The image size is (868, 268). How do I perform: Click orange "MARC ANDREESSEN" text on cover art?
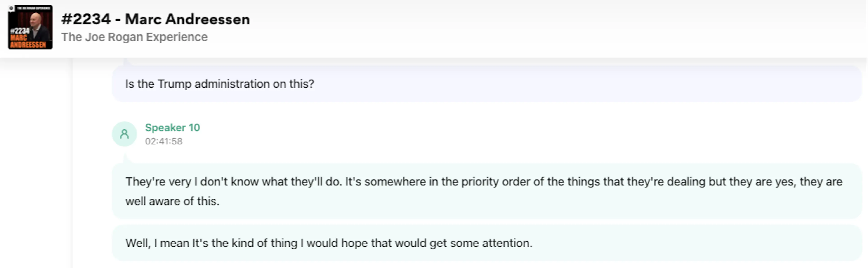(28, 41)
